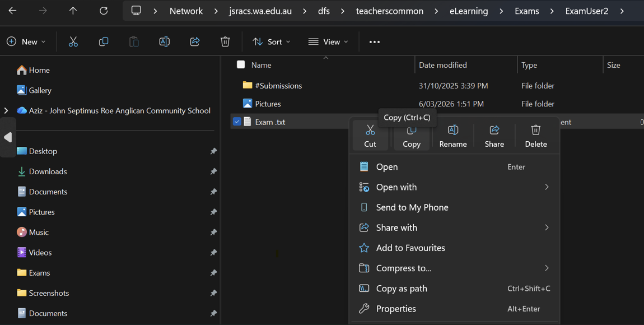The height and width of the screenshot is (325, 644).
Task: Expand the Aziz OneDrive tree node
Action: pos(6,111)
